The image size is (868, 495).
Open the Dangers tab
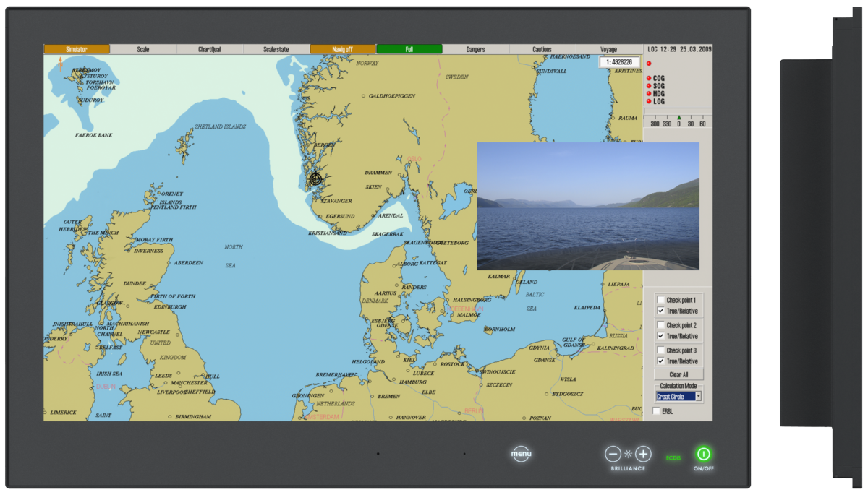pos(475,49)
